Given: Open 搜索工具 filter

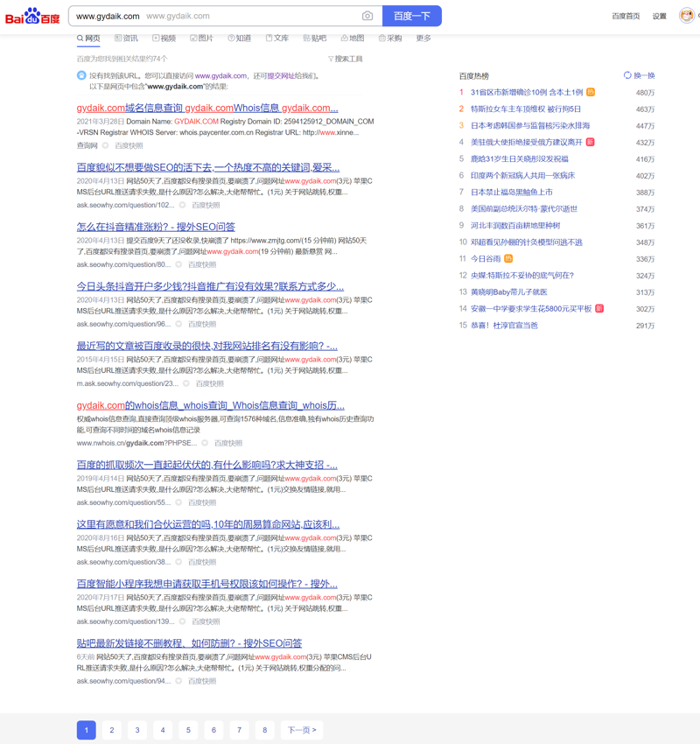Looking at the screenshot, I should pos(346,59).
